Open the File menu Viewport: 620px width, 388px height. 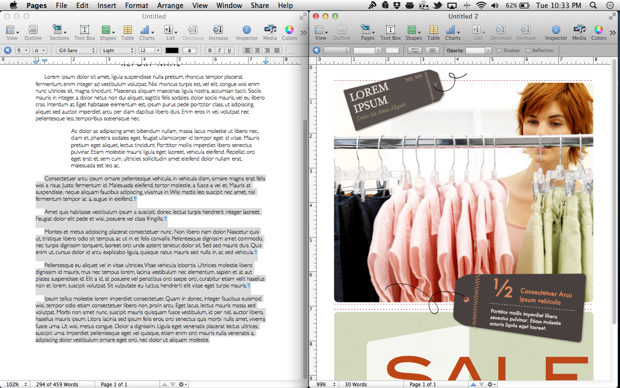pos(61,5)
